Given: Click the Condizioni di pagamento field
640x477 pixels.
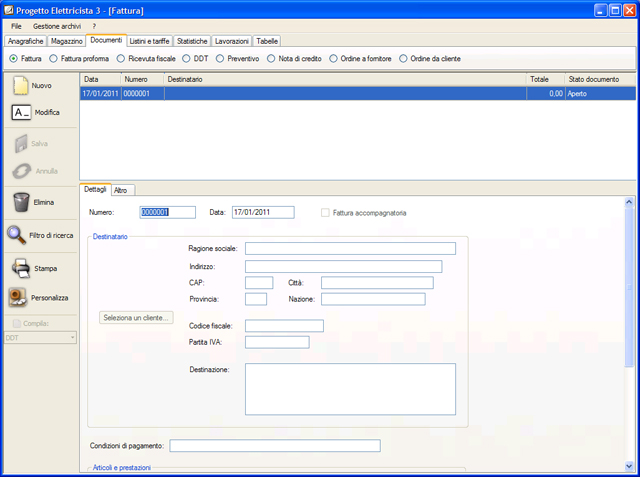Looking at the screenshot, I should click(x=275, y=446).
